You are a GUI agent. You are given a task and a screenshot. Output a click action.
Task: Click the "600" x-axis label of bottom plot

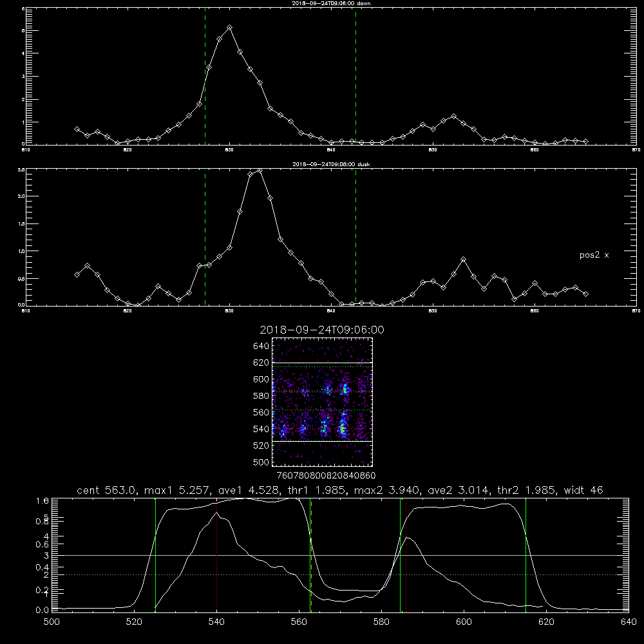click(x=464, y=622)
